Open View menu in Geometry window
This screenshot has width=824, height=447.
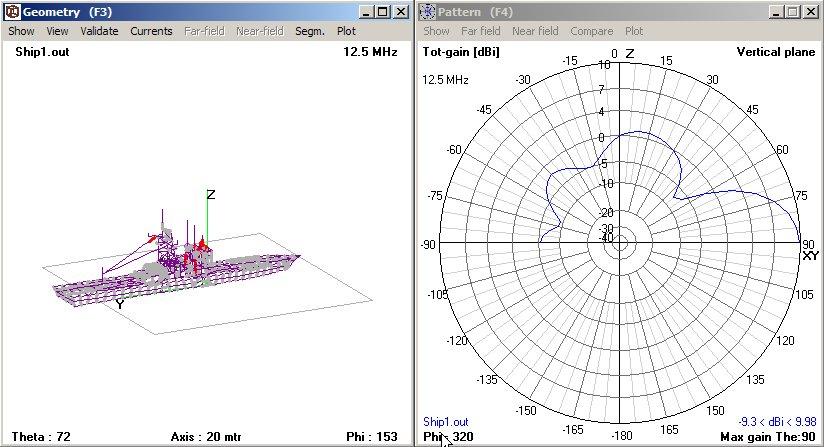tap(57, 31)
